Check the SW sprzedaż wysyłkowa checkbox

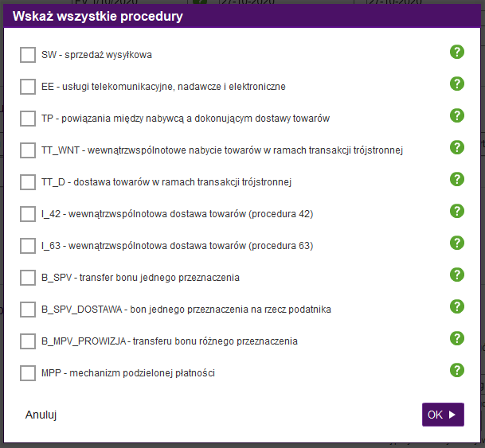click(28, 55)
